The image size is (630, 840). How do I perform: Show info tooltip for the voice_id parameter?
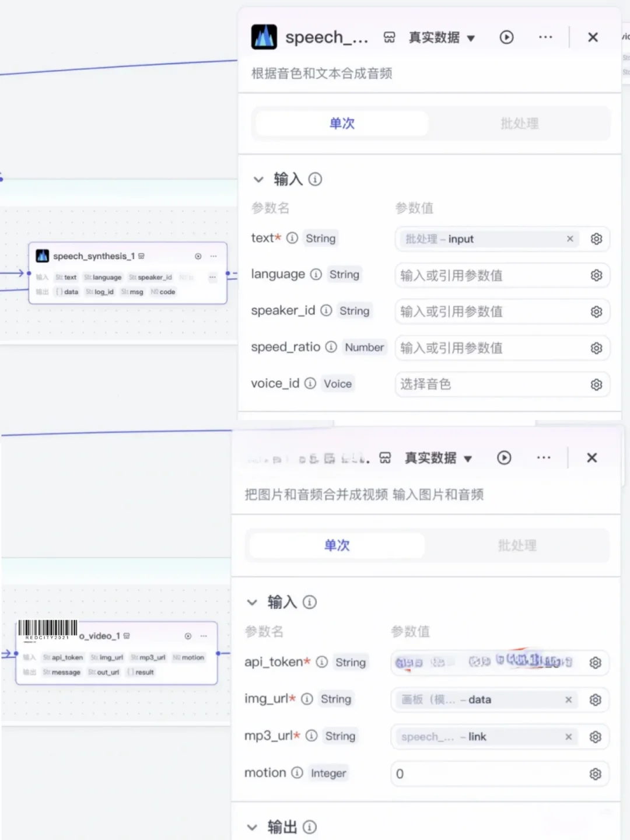310,383
